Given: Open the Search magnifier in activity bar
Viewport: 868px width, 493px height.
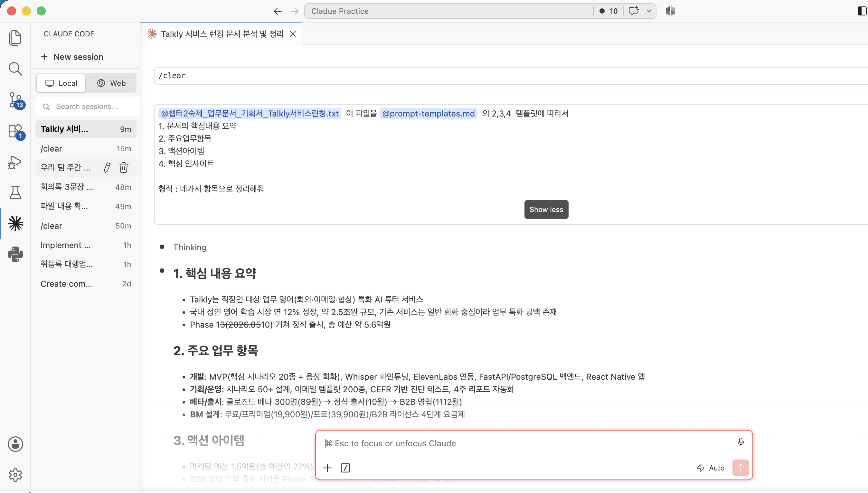Looking at the screenshot, I should 15,69.
